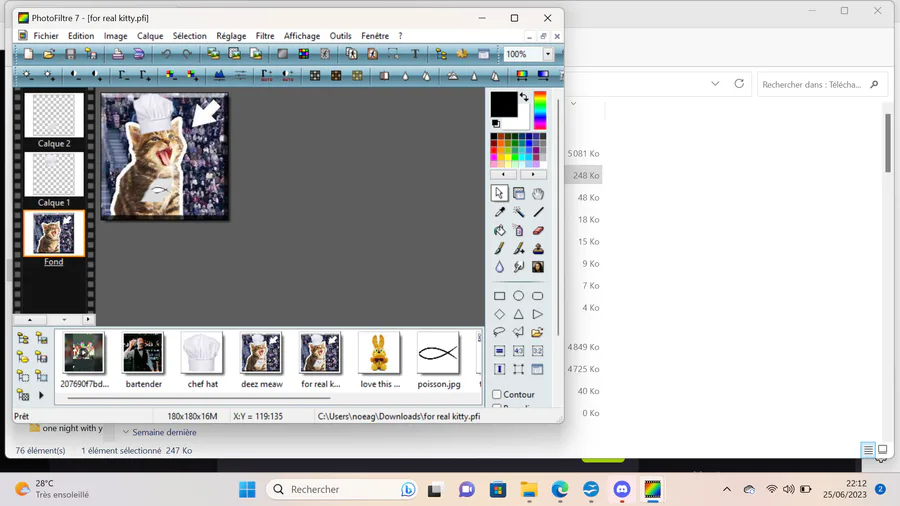This screenshot has height=506, width=900.
Task: Click the Save disk icon
Action: 70,54
